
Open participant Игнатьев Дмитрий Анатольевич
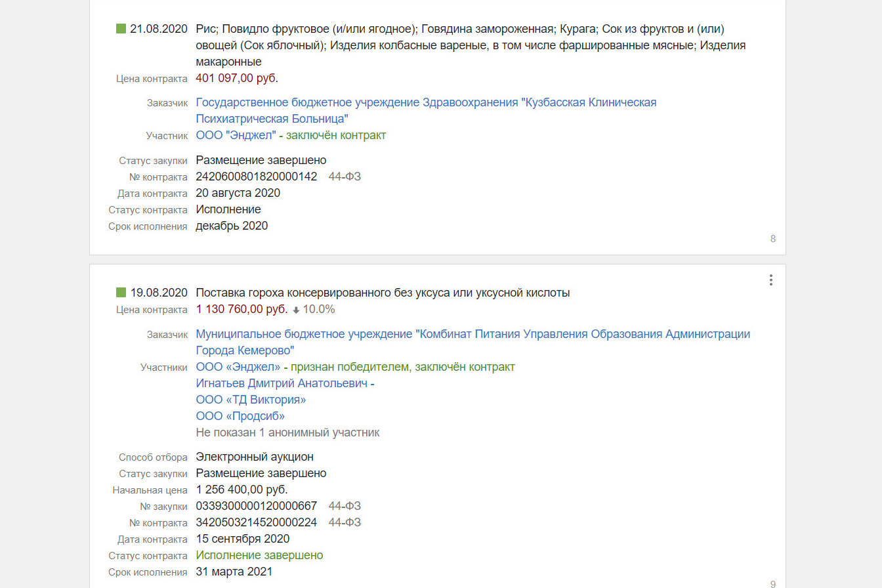(282, 383)
